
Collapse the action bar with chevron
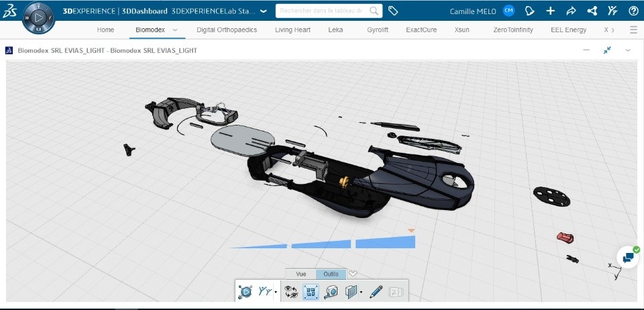[352, 274]
